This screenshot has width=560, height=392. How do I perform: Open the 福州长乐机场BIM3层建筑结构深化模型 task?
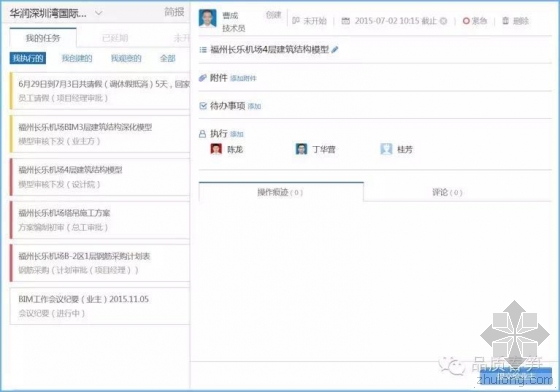click(100, 134)
